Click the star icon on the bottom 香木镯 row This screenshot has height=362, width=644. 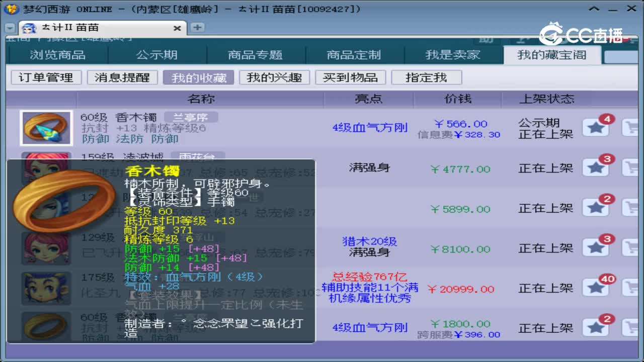pos(596,327)
